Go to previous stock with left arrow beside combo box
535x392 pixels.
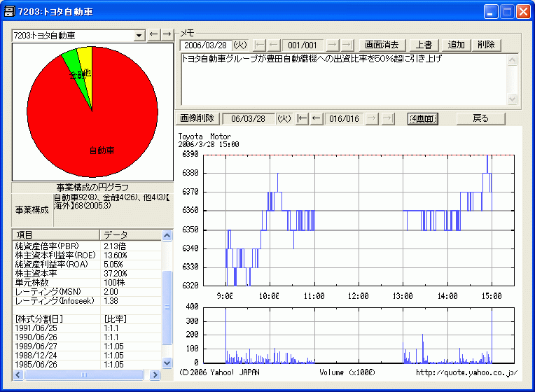tap(154, 34)
